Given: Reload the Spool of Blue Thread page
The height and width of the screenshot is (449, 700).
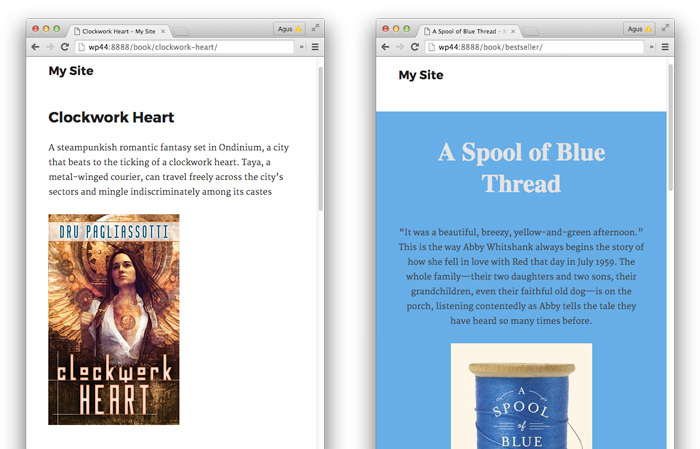Looking at the screenshot, I should tap(415, 47).
